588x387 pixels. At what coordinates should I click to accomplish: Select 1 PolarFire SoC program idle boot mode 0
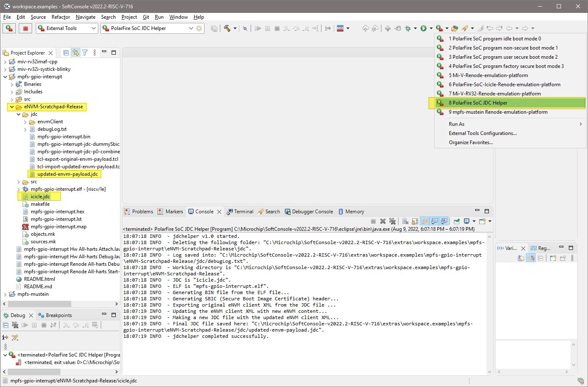[x=511, y=39]
